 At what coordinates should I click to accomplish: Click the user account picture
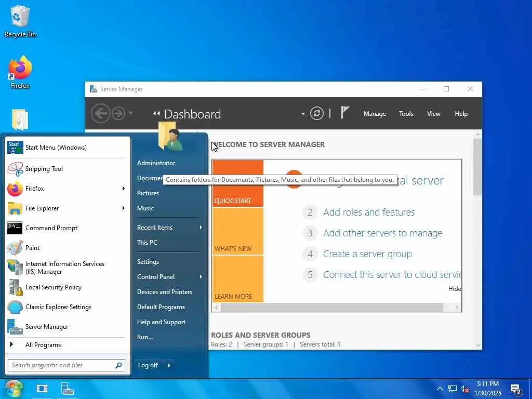170,137
